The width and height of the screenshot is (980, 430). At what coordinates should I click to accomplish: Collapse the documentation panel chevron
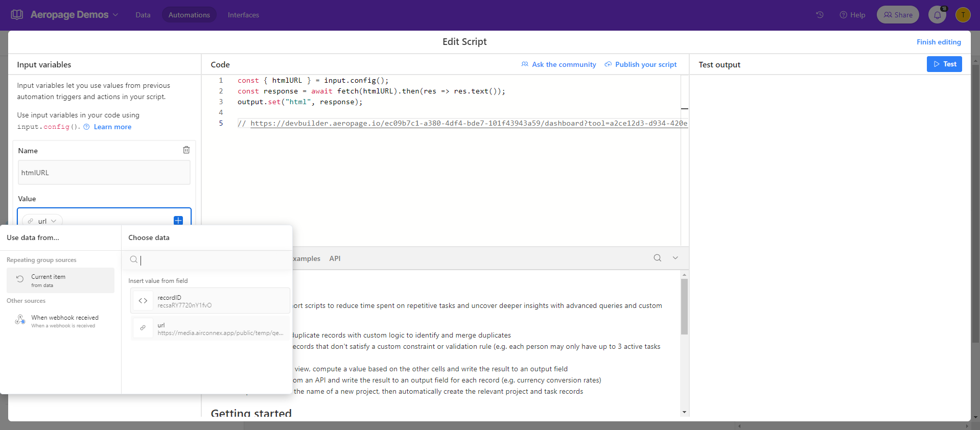[x=675, y=258]
